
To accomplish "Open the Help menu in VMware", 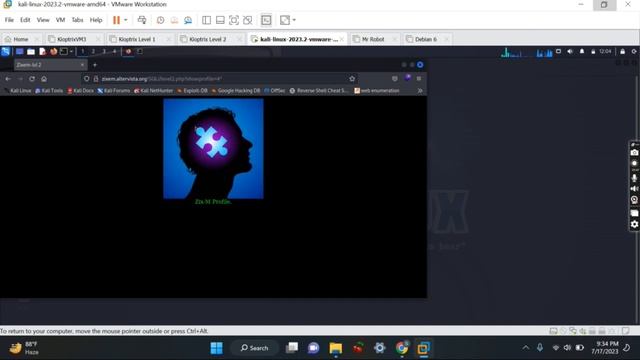I will (x=96, y=20).
